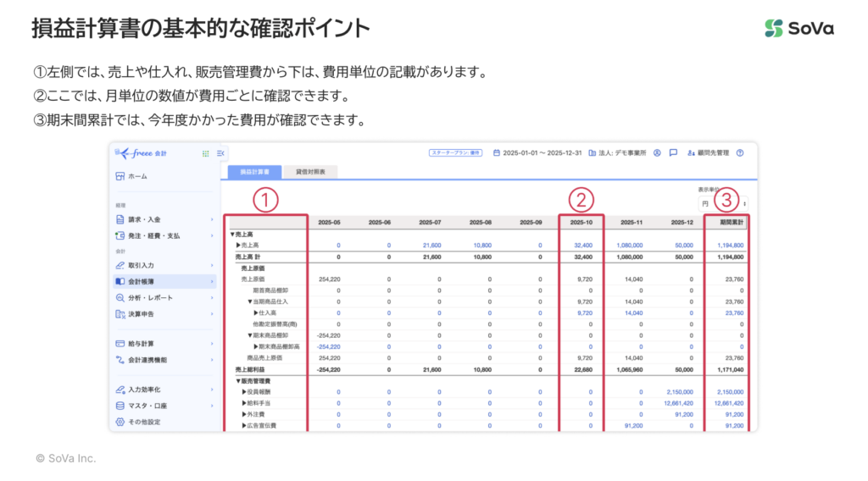868x481 pixels.
Task: Click the calendar icon for fiscal period
Action: tap(497, 153)
